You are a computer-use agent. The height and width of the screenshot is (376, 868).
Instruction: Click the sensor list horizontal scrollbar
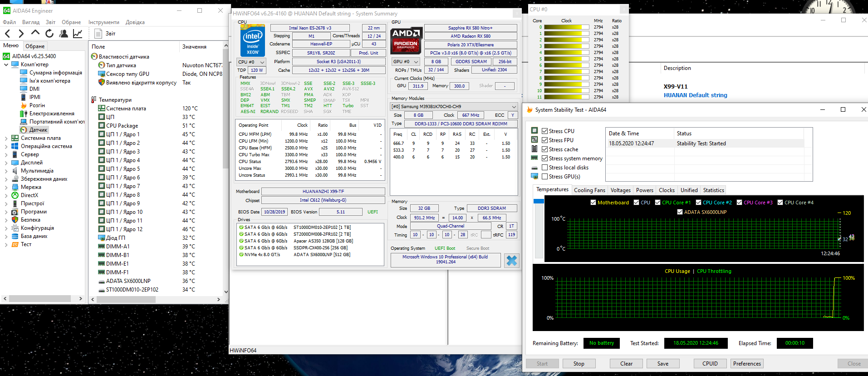[x=126, y=299]
